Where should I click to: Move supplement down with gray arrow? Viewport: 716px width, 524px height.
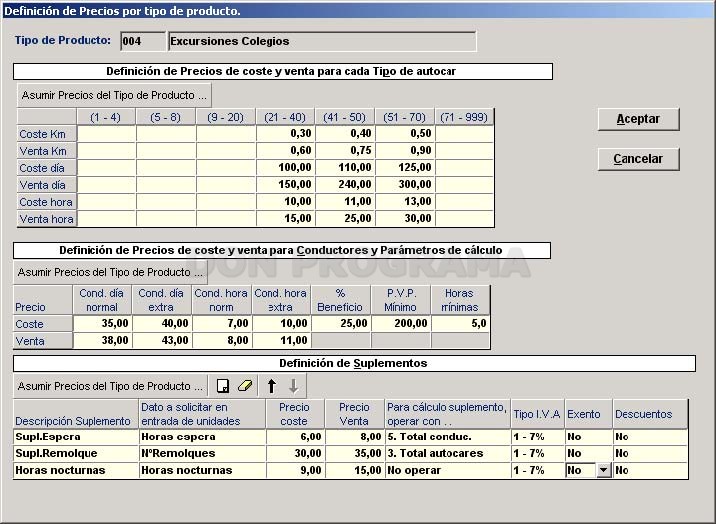click(x=294, y=386)
